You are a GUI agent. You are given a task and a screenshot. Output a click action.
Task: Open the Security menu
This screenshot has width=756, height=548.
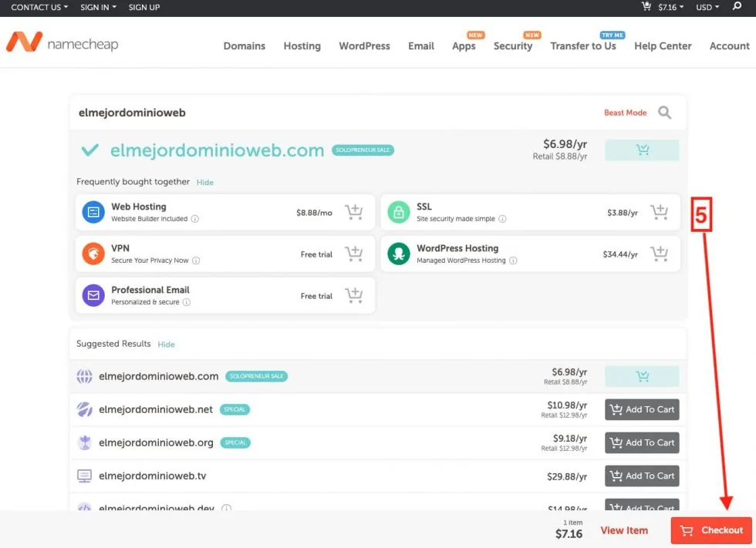click(x=513, y=45)
